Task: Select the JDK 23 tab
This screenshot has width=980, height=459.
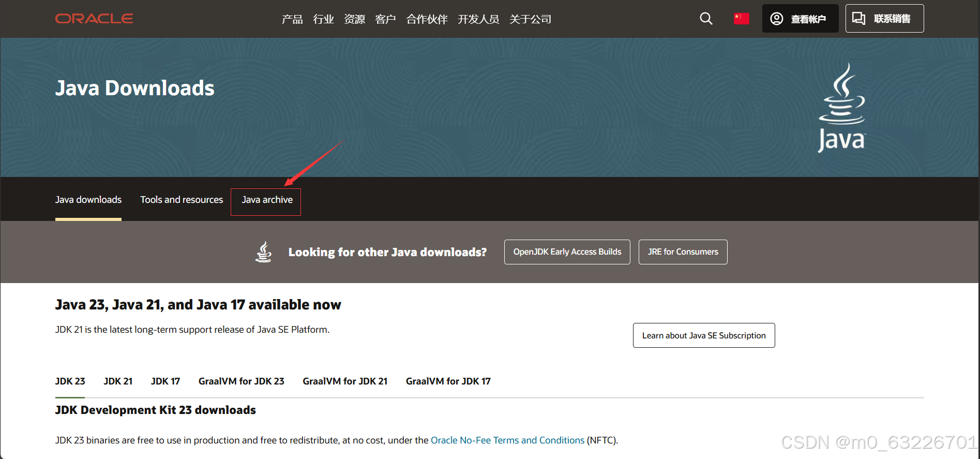Action: coord(70,381)
